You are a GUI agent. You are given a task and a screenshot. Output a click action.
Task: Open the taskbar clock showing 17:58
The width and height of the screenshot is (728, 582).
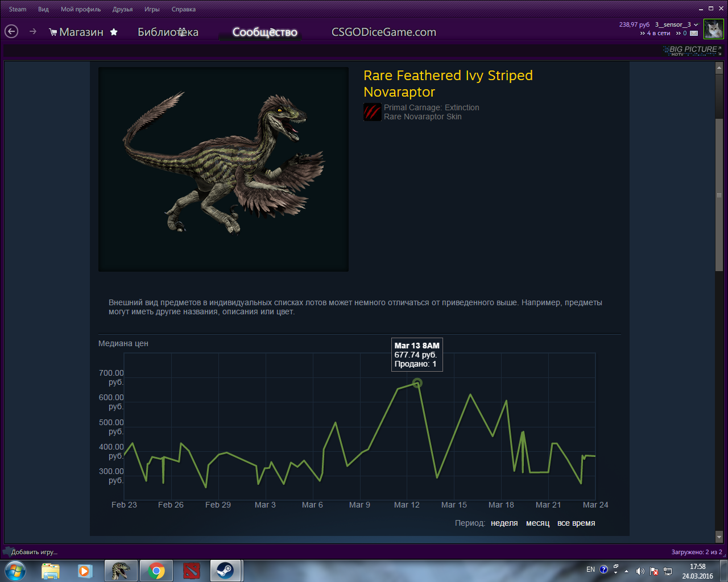[x=698, y=571]
